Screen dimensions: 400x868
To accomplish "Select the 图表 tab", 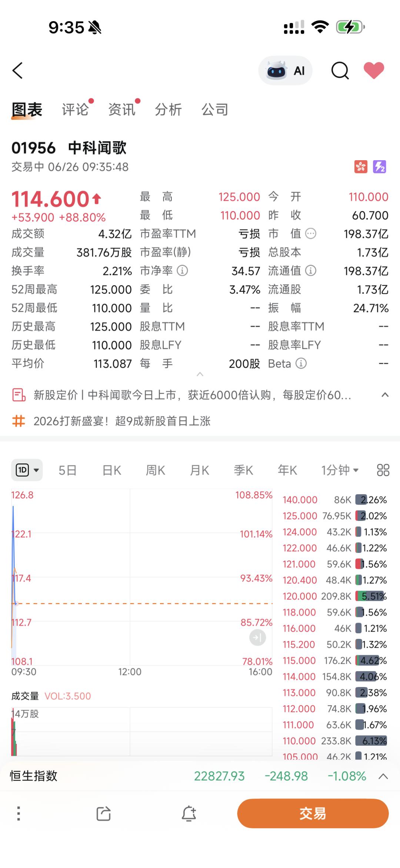I will [x=27, y=110].
